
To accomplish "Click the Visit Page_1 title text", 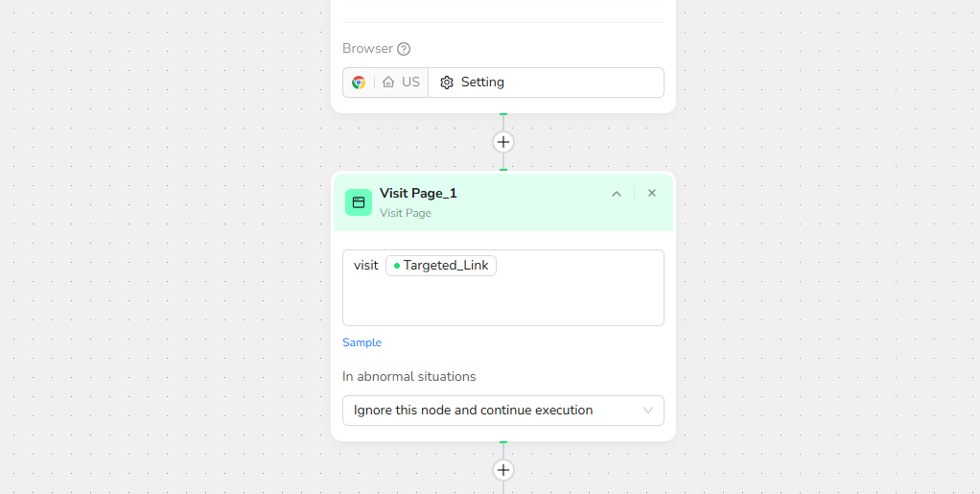I will click(x=418, y=193).
